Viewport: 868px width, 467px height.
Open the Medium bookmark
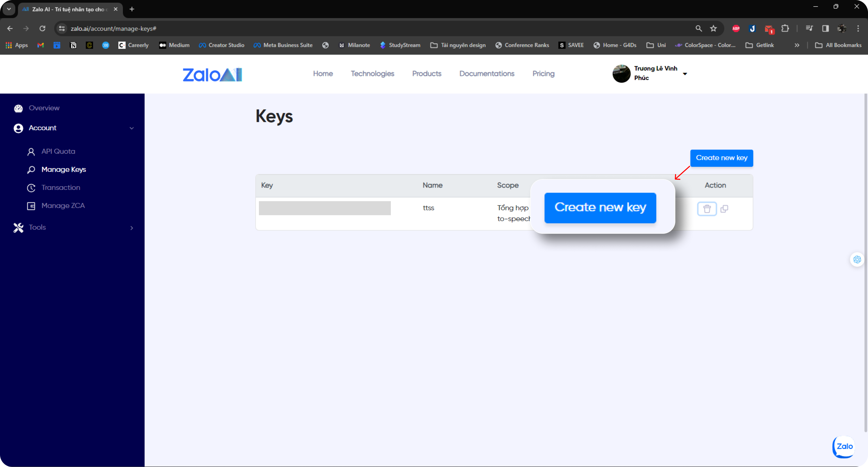[174, 45]
